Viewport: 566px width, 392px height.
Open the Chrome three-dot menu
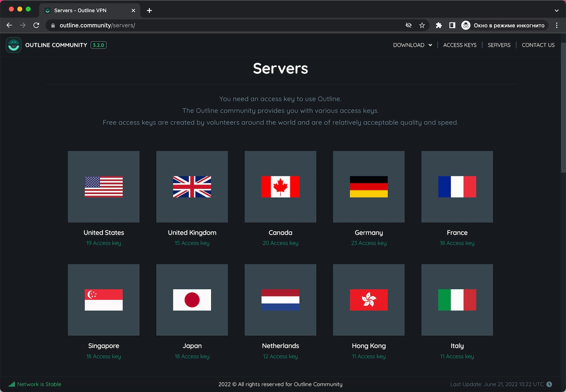coord(557,25)
